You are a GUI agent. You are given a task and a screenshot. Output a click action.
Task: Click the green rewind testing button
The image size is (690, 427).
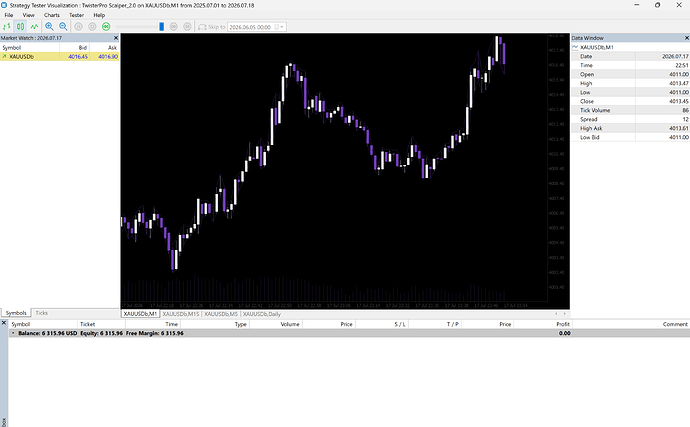pos(106,27)
